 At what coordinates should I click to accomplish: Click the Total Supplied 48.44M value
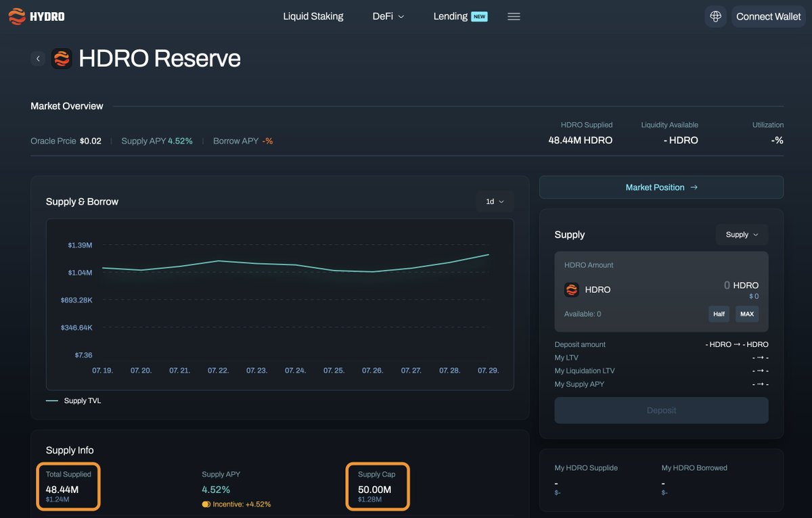pos(62,489)
